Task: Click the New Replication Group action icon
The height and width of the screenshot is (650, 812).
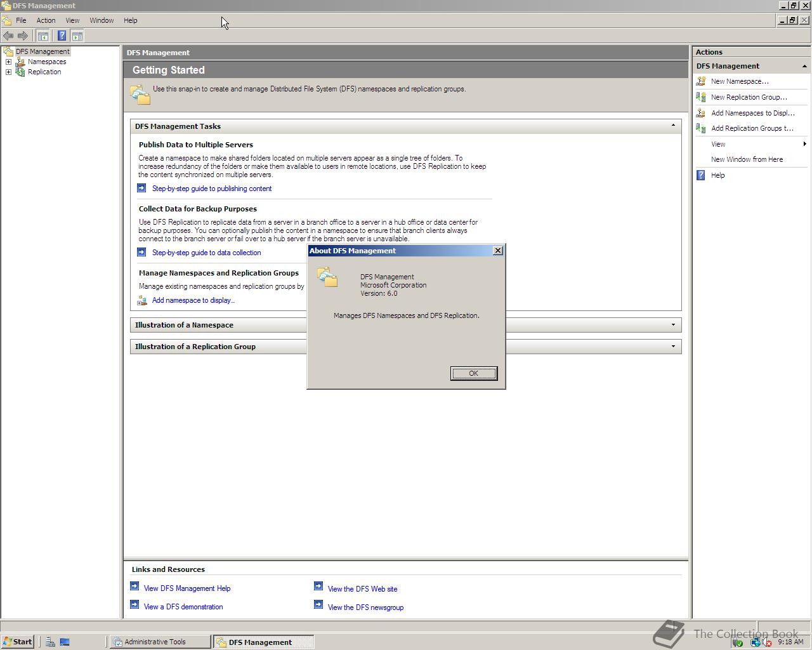Action: point(701,97)
